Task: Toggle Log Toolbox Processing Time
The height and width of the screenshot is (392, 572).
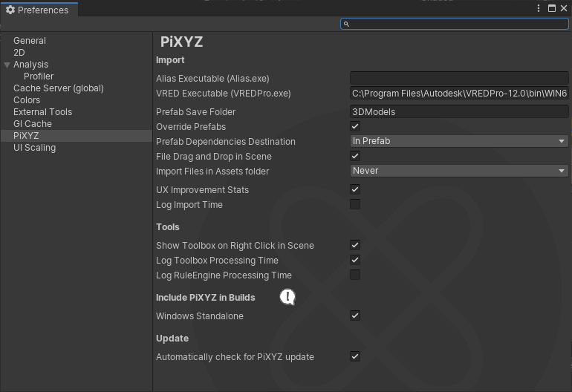Action: [355, 260]
